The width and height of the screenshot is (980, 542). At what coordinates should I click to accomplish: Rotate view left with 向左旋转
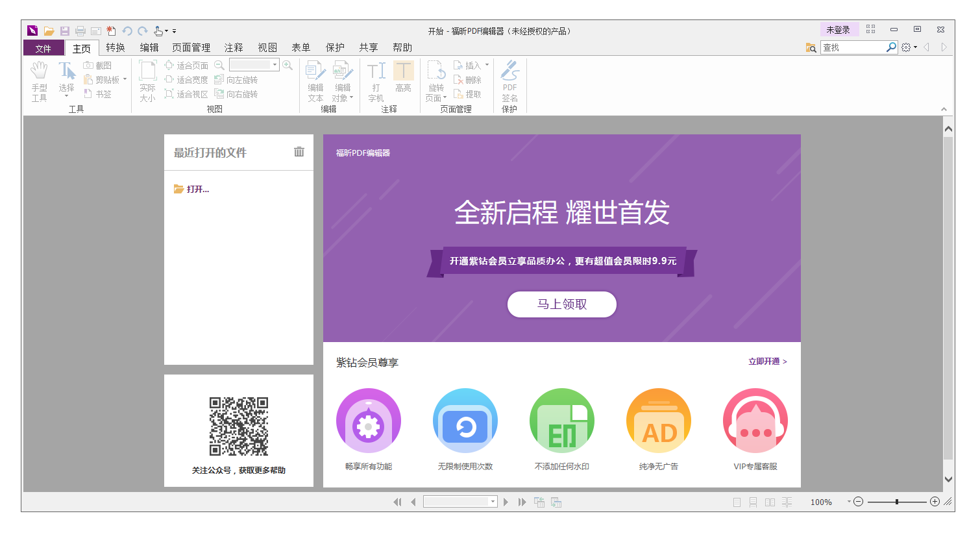(236, 80)
